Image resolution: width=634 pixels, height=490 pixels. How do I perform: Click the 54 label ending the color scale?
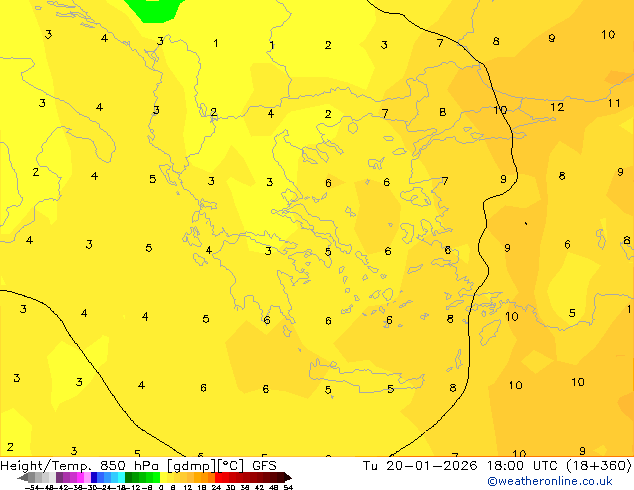(288, 487)
